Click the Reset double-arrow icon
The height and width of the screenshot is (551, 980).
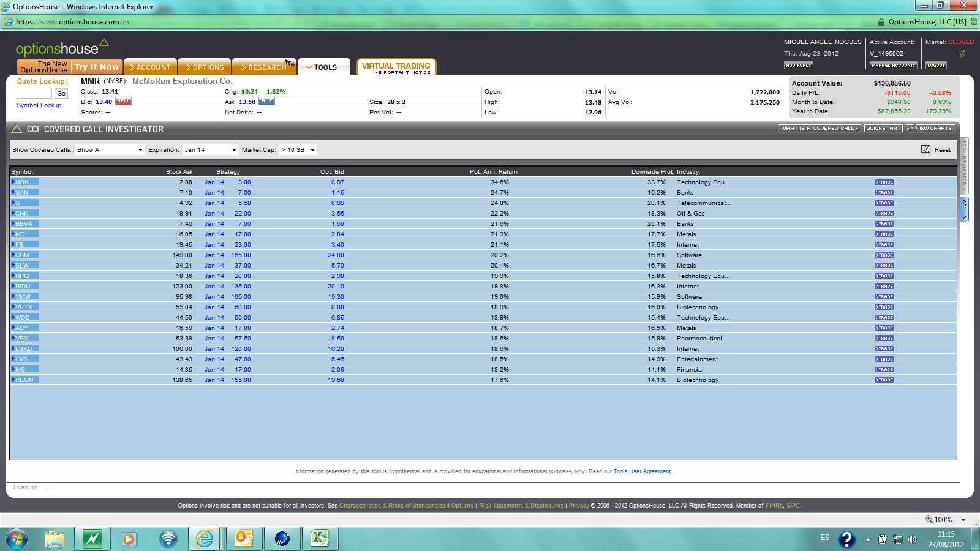[x=925, y=149]
